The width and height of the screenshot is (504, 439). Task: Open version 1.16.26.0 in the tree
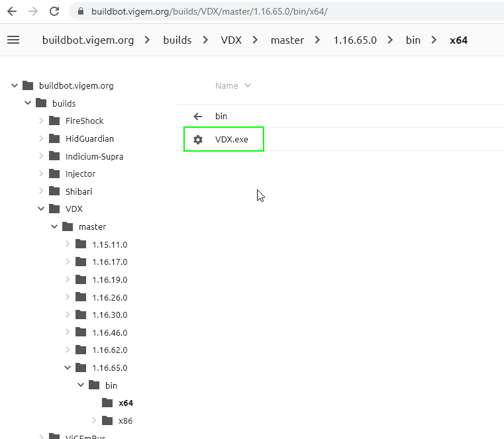click(109, 297)
